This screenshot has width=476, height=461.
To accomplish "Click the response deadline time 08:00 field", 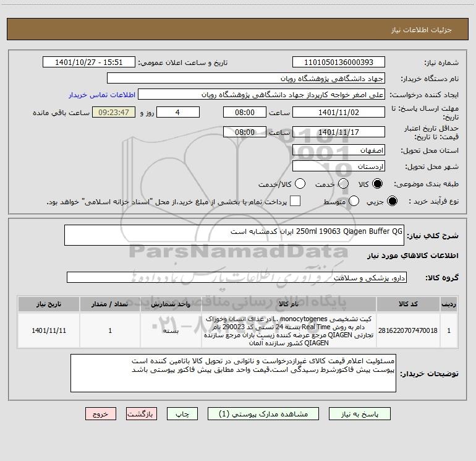I will 245,112.
